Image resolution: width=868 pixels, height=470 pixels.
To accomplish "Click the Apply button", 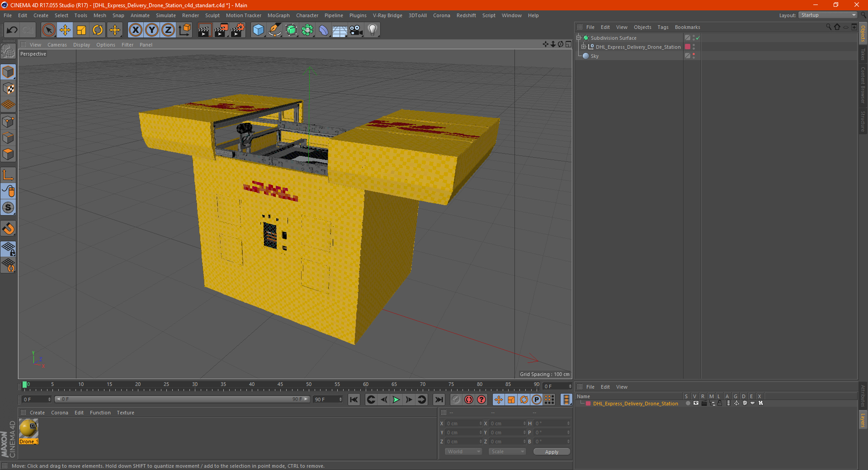I will click(552, 451).
